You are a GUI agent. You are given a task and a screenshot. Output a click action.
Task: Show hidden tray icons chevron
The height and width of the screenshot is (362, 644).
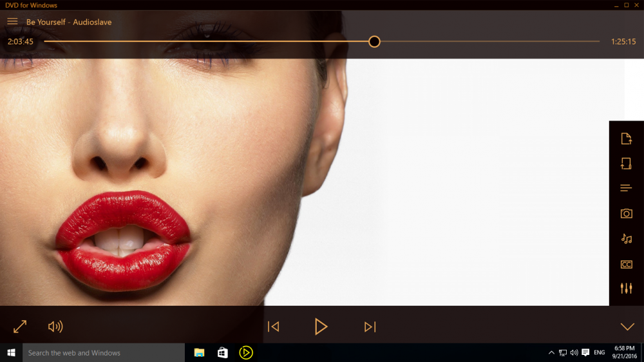click(551, 352)
